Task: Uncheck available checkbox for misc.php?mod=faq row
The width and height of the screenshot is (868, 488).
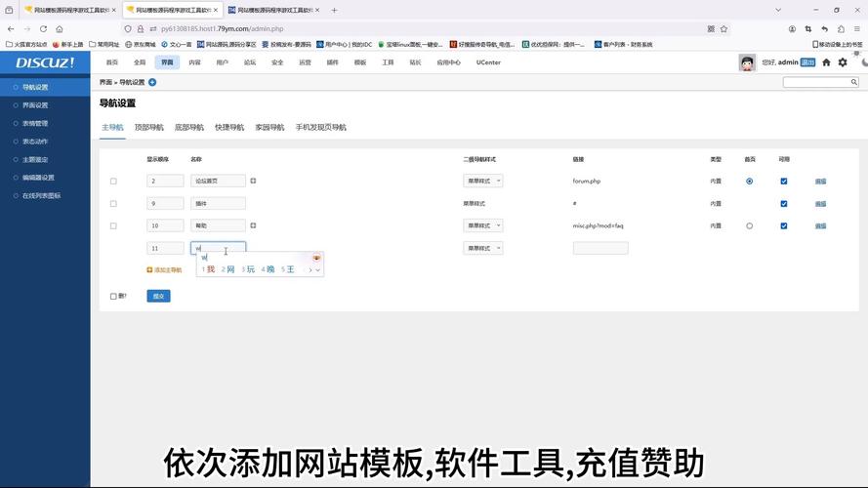Action: point(783,225)
